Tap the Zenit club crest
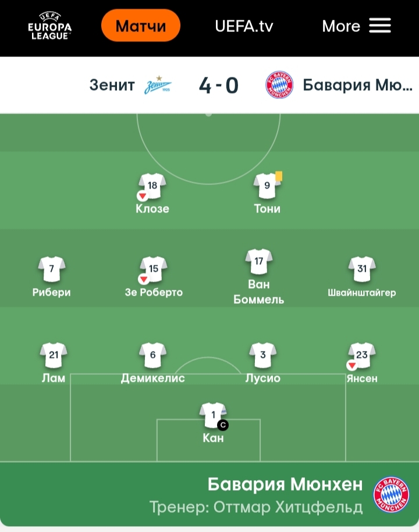The height and width of the screenshot is (532, 419). pyautogui.click(x=158, y=85)
